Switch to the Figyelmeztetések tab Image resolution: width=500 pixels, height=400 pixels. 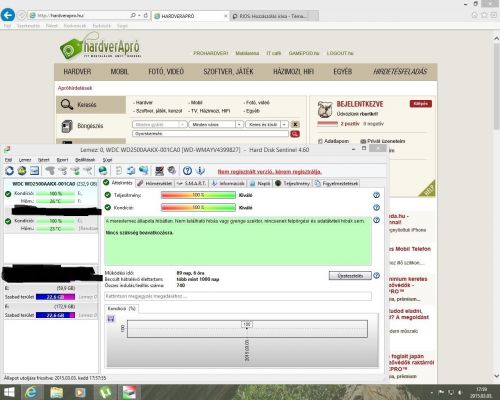point(336,183)
